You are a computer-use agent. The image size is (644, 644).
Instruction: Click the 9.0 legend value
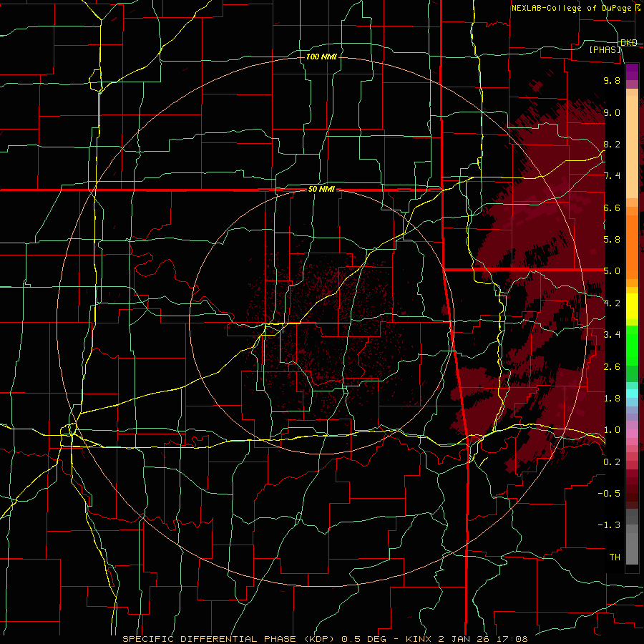pyautogui.click(x=612, y=112)
